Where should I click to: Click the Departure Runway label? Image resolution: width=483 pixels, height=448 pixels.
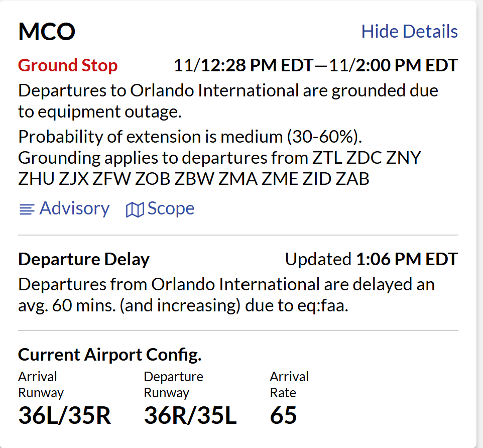click(173, 384)
